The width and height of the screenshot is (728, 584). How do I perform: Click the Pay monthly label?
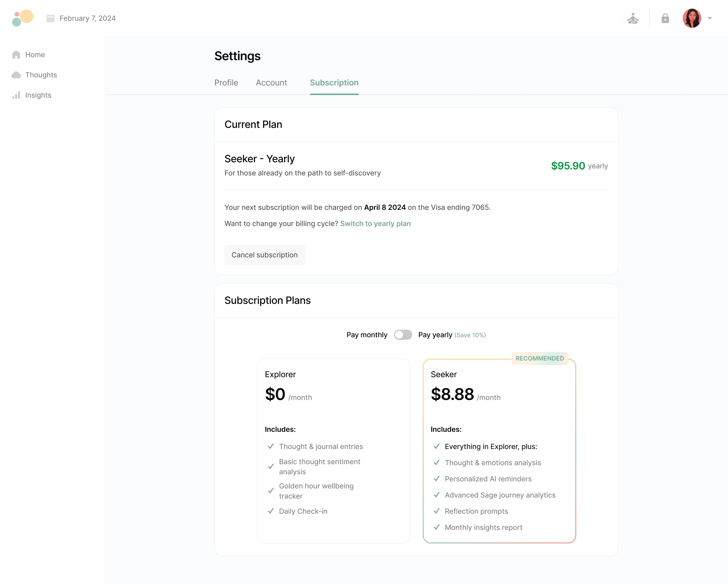367,335
